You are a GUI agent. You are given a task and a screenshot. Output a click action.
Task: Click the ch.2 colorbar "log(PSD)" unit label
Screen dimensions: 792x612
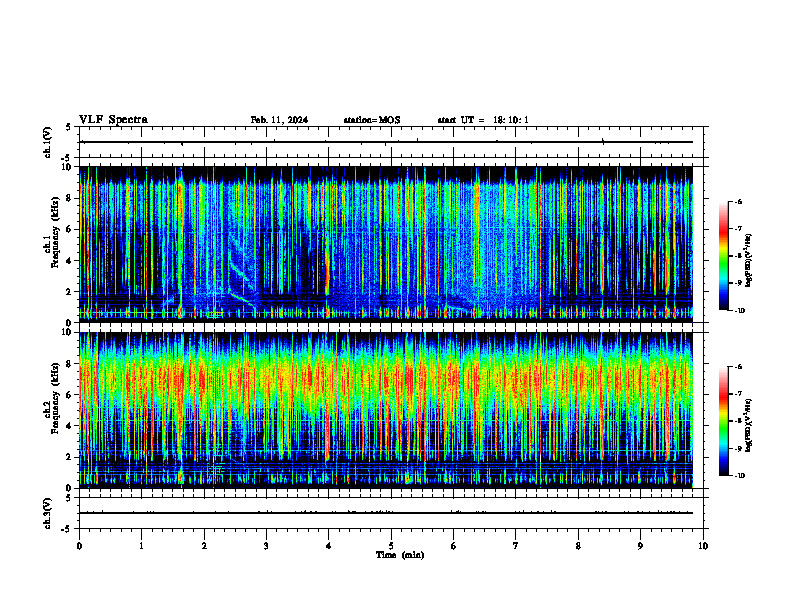[749, 425]
